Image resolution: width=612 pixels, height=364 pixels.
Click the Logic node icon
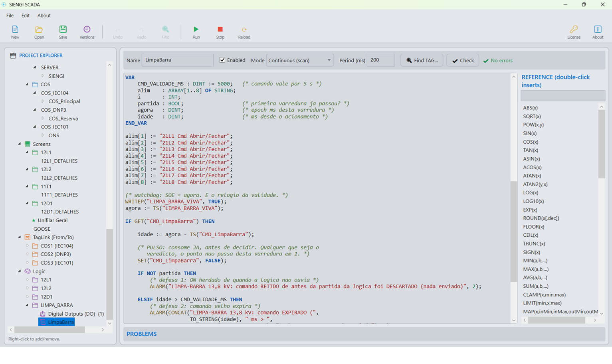pyautogui.click(x=28, y=271)
